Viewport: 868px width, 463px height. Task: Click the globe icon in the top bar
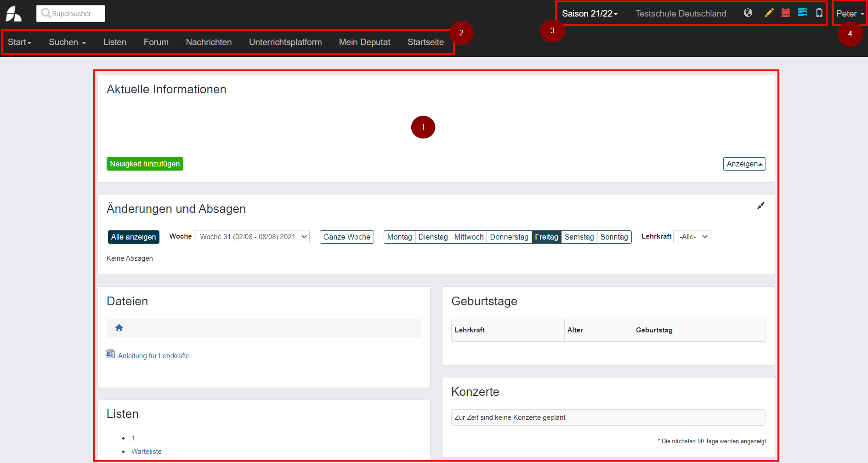[x=748, y=13]
